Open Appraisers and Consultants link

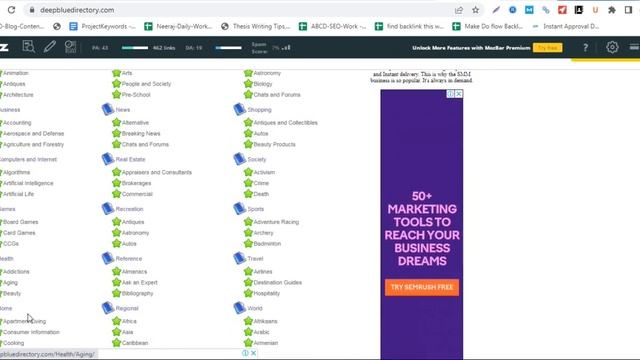click(157, 172)
